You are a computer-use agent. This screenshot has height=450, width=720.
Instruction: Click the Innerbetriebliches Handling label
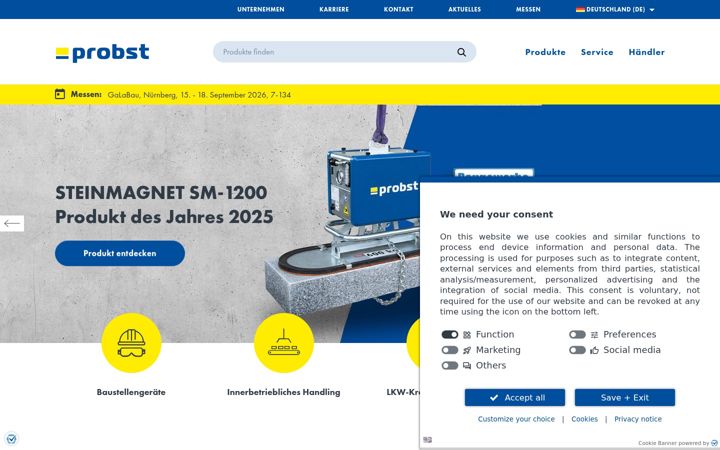tap(284, 393)
